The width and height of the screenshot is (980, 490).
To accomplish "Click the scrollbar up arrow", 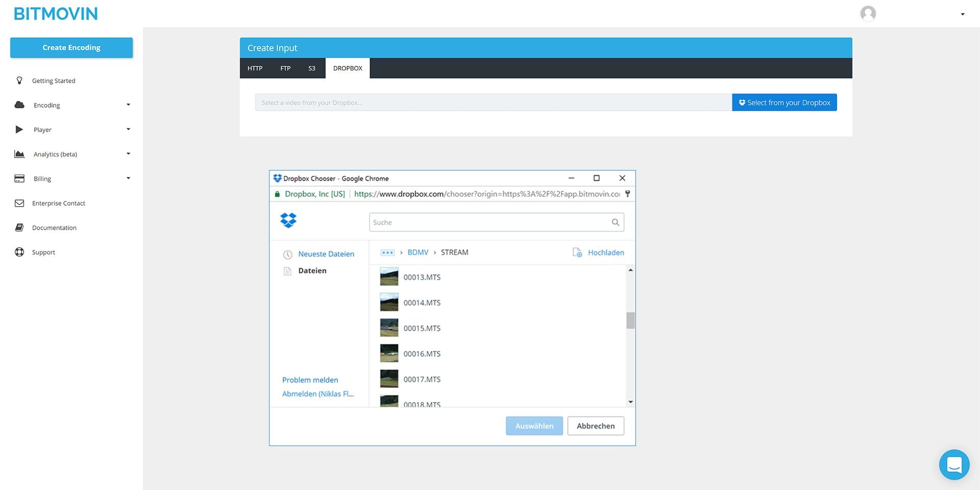I will pos(630,269).
